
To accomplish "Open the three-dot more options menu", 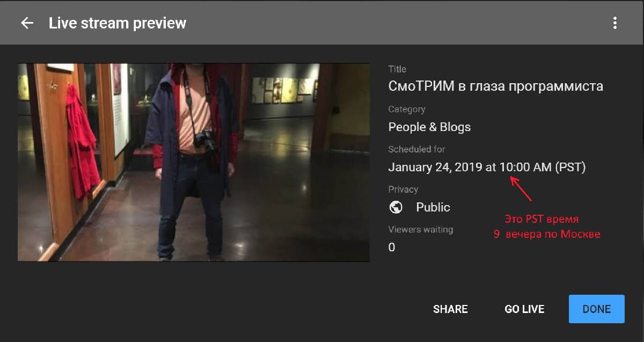I will (x=615, y=23).
